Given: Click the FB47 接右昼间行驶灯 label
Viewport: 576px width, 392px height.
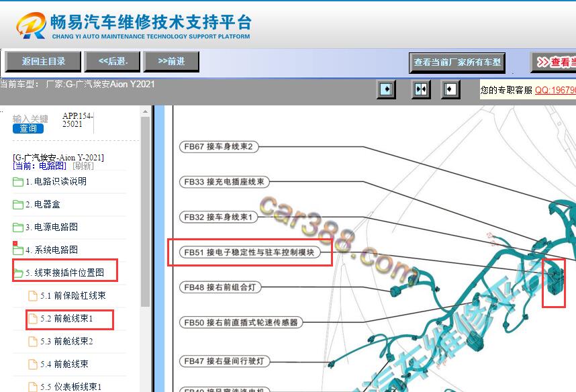Looking at the screenshot, I should (x=224, y=361).
